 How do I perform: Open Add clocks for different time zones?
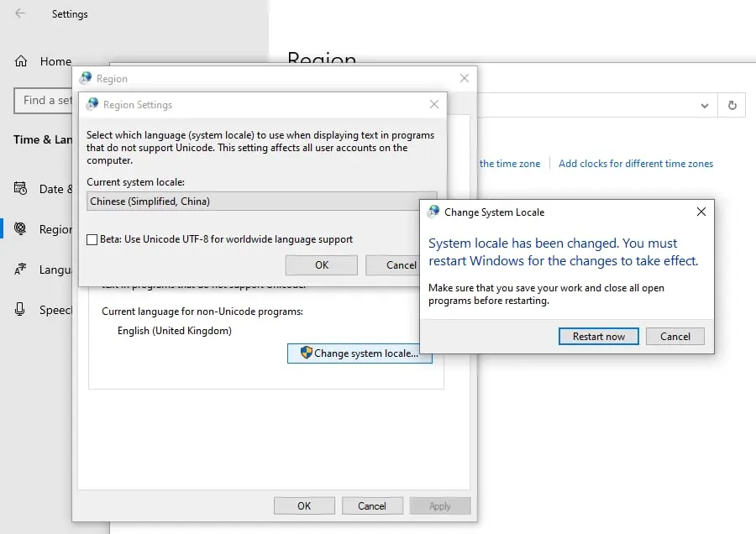635,164
